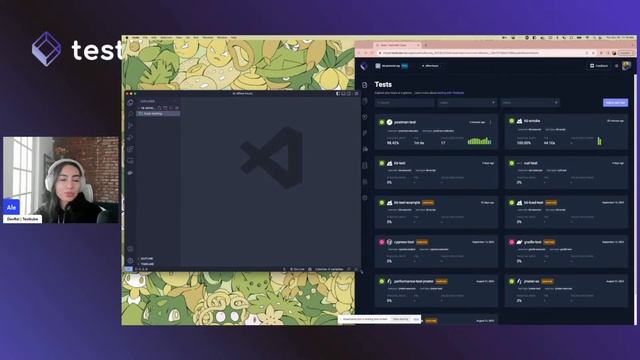Screen dimensions: 640x360
Task: Click the execution bars on k6-smoke card
Action: click(600, 141)
